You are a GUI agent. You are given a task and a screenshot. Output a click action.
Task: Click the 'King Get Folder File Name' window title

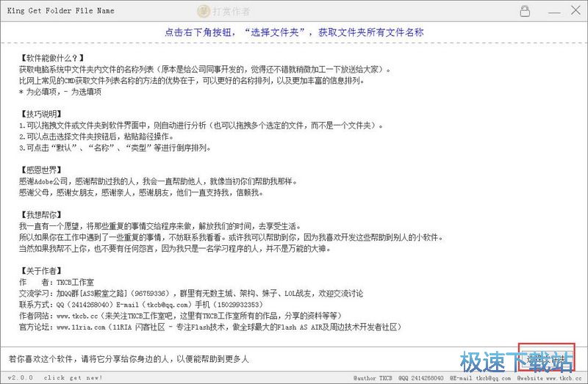60,11
